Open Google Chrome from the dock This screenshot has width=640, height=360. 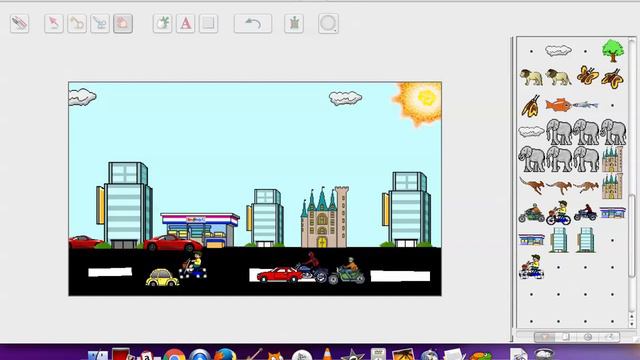tap(174, 354)
